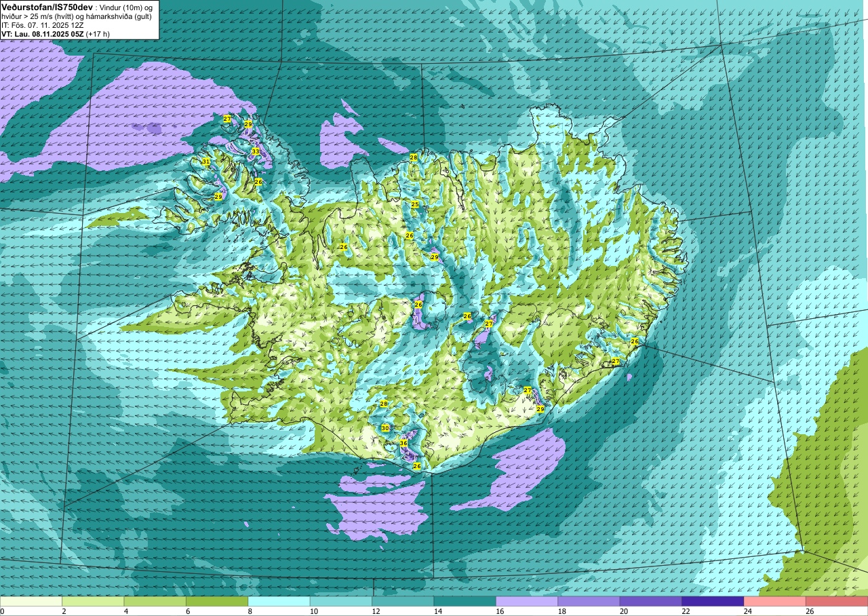868x616 pixels.
Task: Select the 8–10 m/s pale cyan legend swatch
Action: pos(279,601)
